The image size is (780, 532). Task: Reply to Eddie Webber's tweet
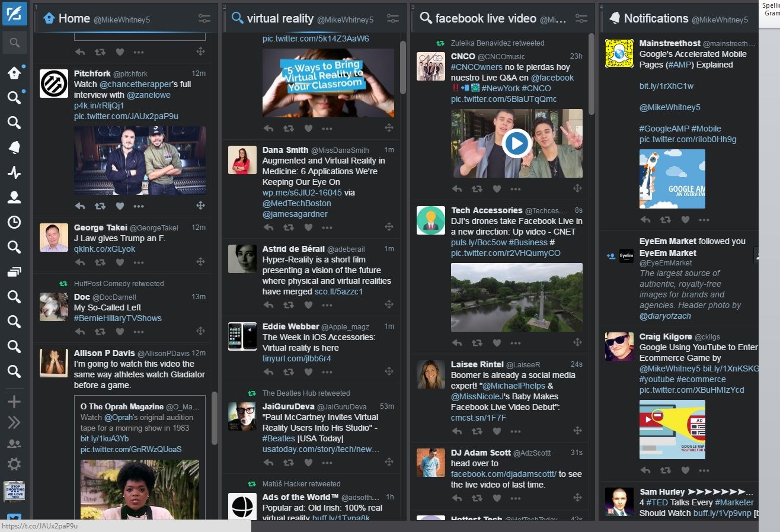(x=268, y=371)
